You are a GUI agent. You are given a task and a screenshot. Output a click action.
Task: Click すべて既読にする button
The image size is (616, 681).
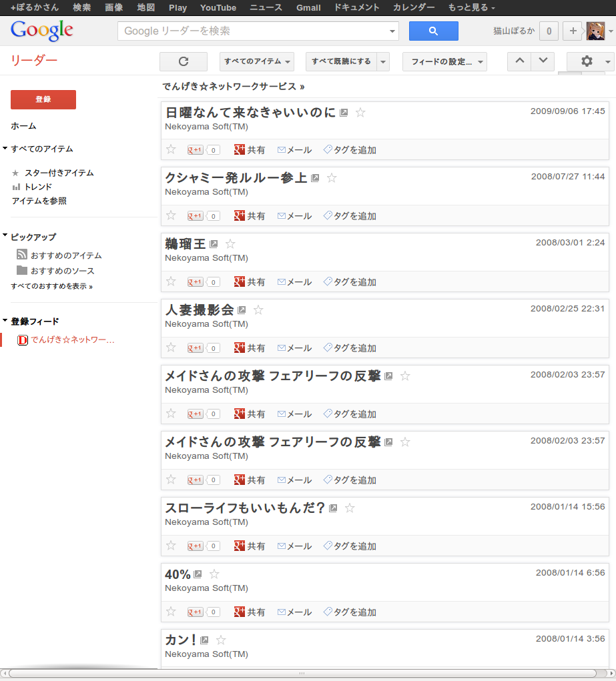[x=340, y=61]
